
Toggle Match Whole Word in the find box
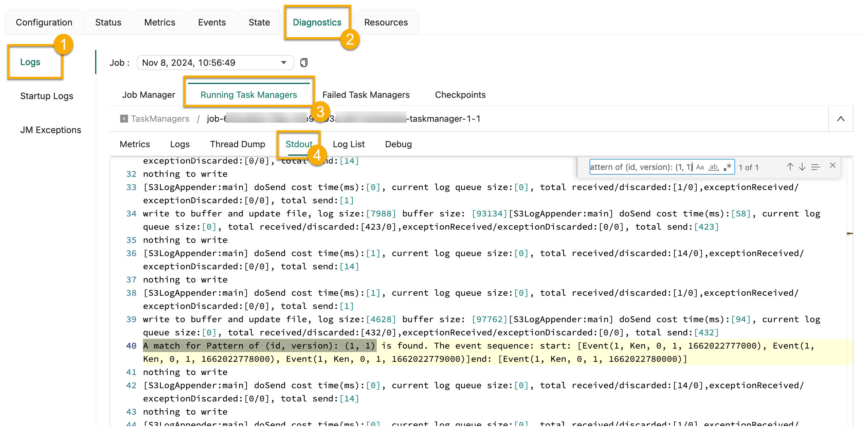tap(713, 167)
